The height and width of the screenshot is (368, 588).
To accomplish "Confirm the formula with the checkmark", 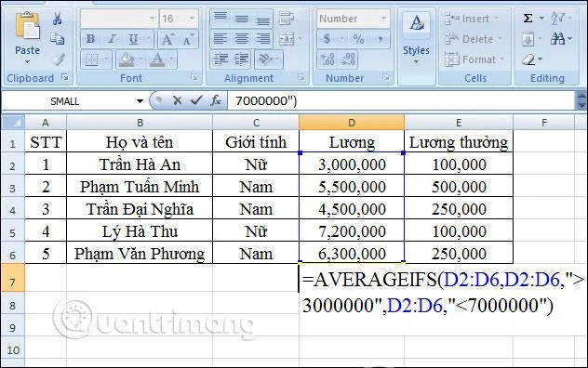I will point(196,100).
